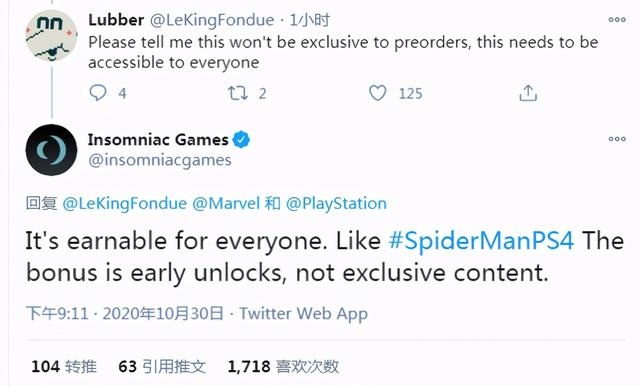Open the three-dot menu on Insomniac Games' tweet
Viewport: 640px width, 386px height.
point(617,139)
